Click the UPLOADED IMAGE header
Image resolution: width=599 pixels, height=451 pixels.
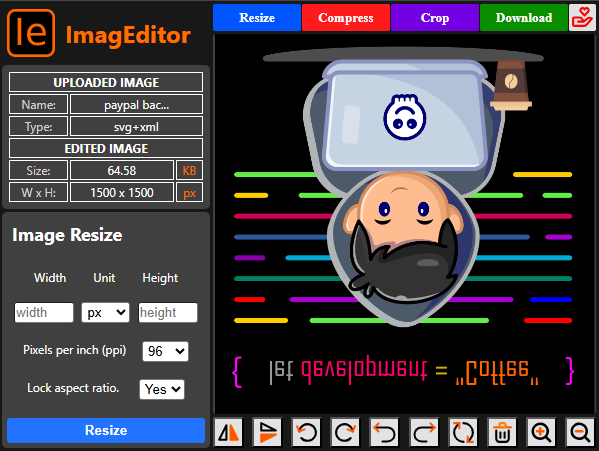(106, 82)
